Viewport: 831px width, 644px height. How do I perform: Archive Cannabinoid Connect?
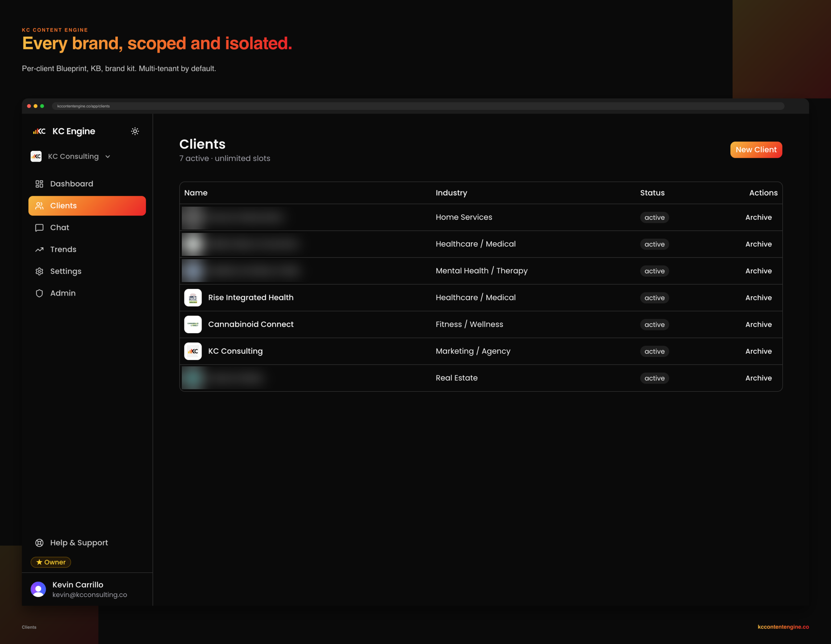(758, 325)
